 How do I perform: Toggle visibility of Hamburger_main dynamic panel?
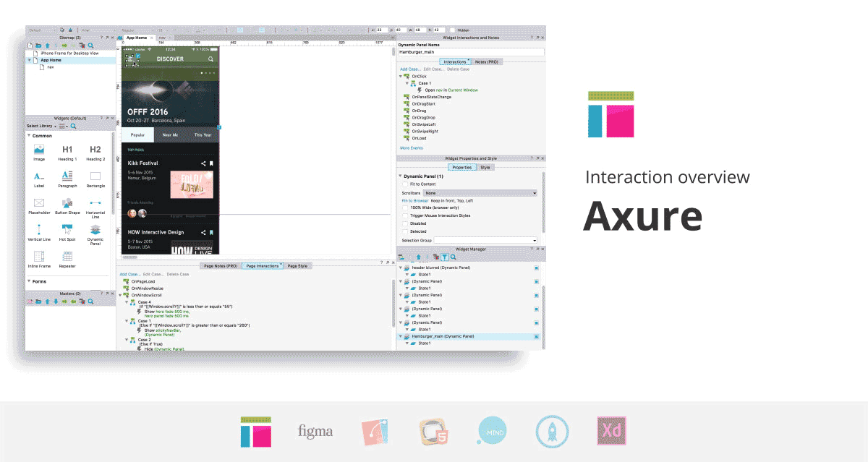click(536, 337)
